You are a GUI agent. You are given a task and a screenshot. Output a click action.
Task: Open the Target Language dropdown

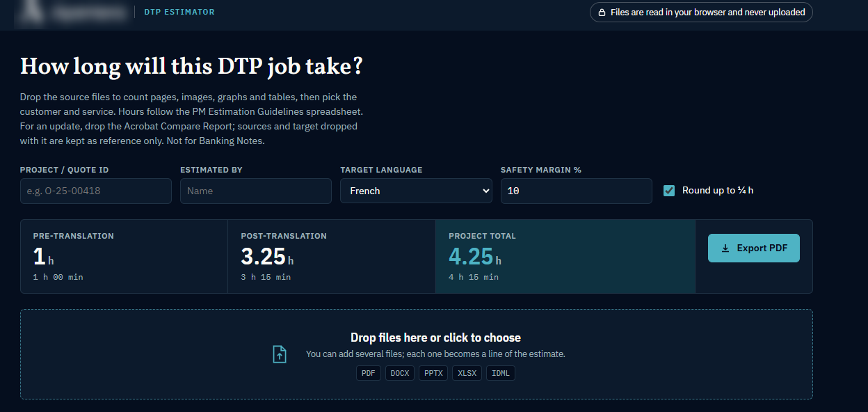(416, 191)
